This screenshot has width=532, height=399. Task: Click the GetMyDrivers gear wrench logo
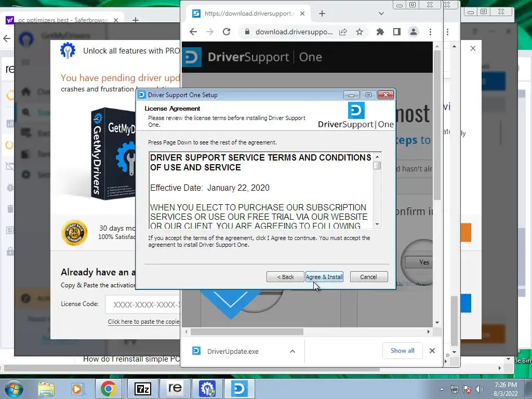[68, 51]
